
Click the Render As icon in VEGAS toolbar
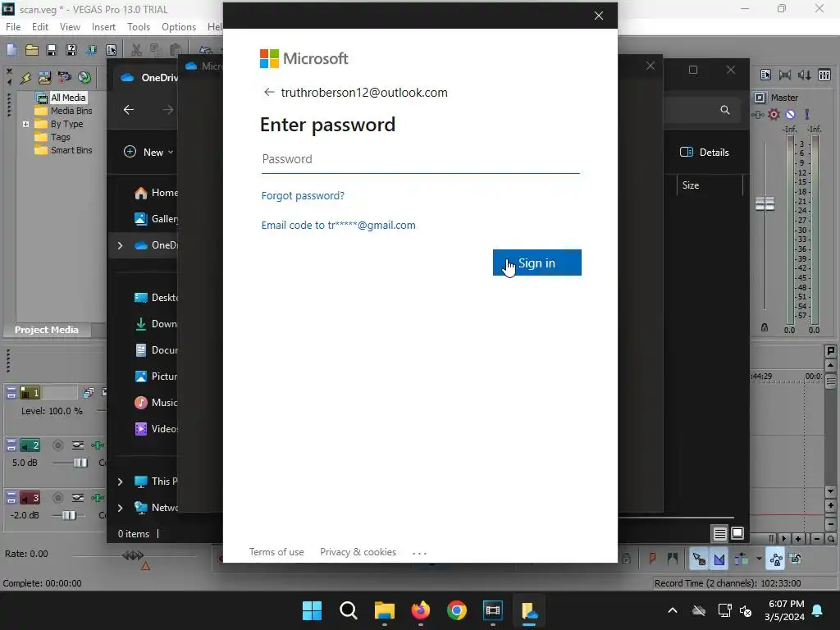91,50
